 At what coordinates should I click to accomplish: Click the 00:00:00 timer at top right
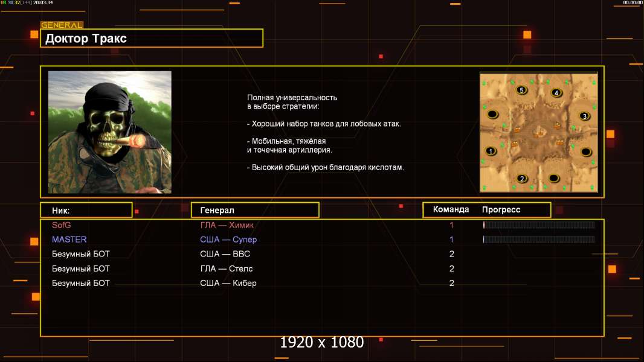pos(633,2)
